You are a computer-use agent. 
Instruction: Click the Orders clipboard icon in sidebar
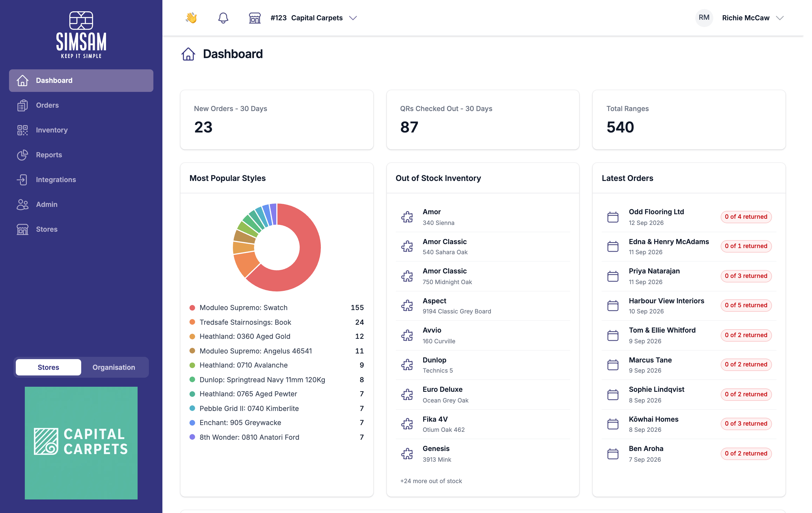pyautogui.click(x=22, y=105)
